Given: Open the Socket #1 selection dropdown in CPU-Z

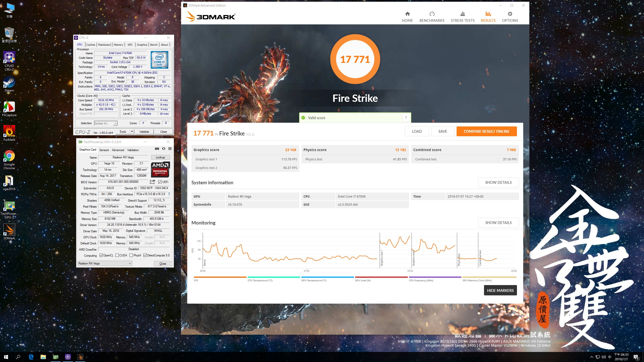Looking at the screenshot, I should click(x=106, y=123).
